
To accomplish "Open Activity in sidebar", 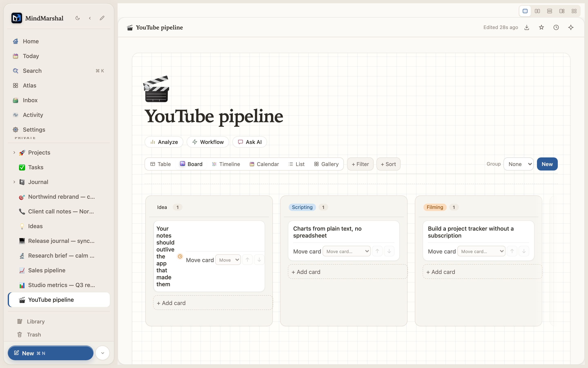I will 59,115.
